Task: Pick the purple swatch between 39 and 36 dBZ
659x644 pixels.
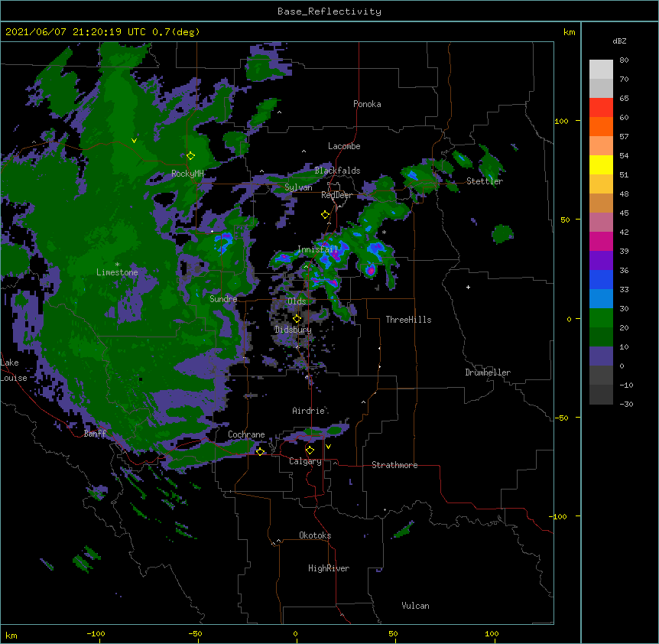Action: tap(601, 260)
